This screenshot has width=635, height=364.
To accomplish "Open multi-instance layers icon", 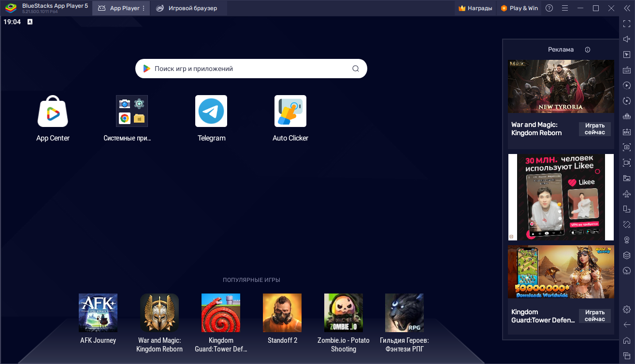I will pyautogui.click(x=627, y=255).
